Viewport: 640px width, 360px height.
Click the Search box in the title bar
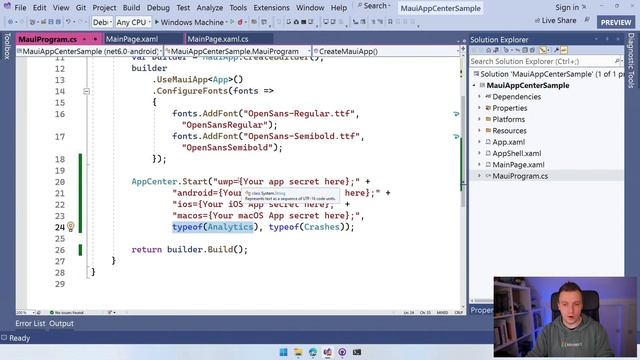tap(374, 6)
